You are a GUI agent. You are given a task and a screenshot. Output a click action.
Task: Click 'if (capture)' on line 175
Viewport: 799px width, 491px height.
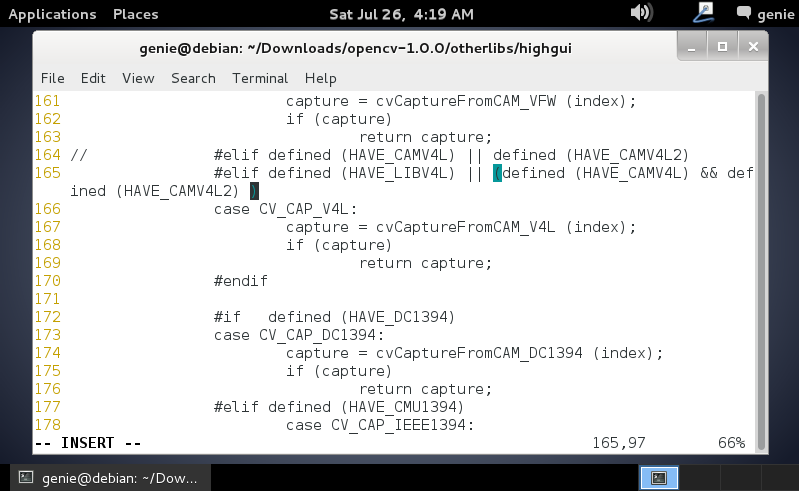coord(339,371)
